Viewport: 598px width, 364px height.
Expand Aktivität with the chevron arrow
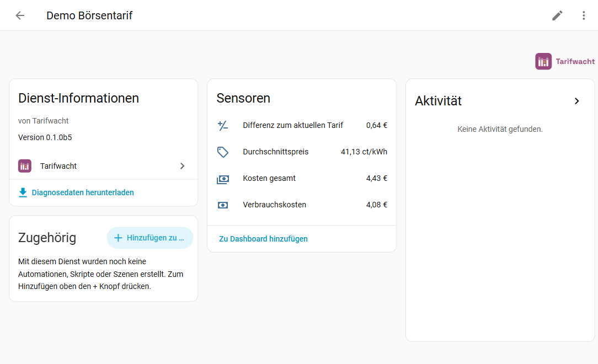coord(576,101)
